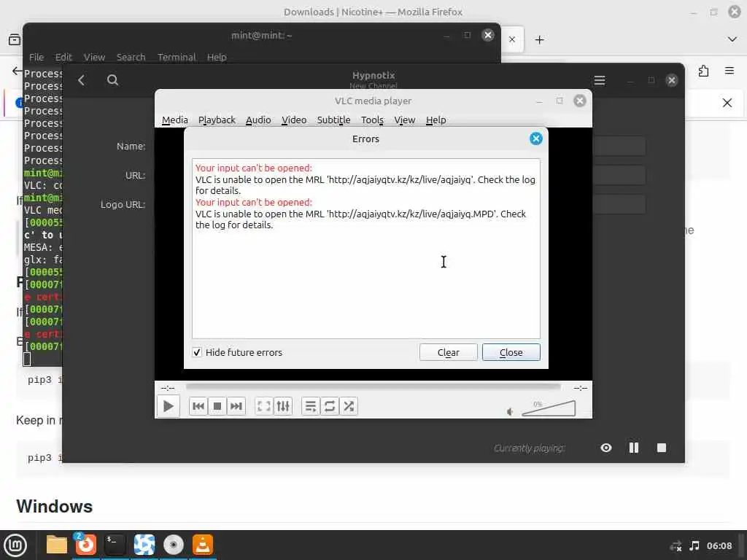This screenshot has width=747, height=560.
Task: Open network connections tray icon
Action: tap(676, 545)
